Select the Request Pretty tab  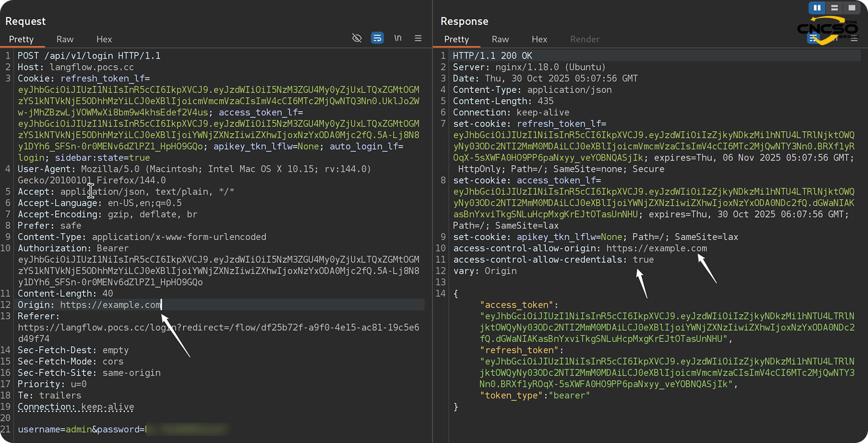21,39
